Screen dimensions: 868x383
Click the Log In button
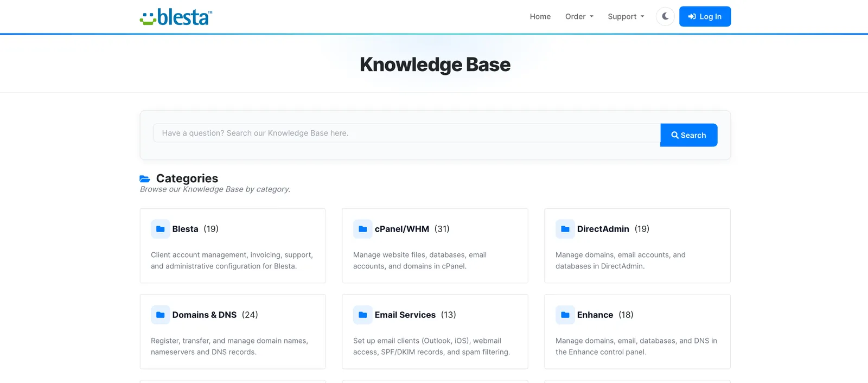click(705, 16)
